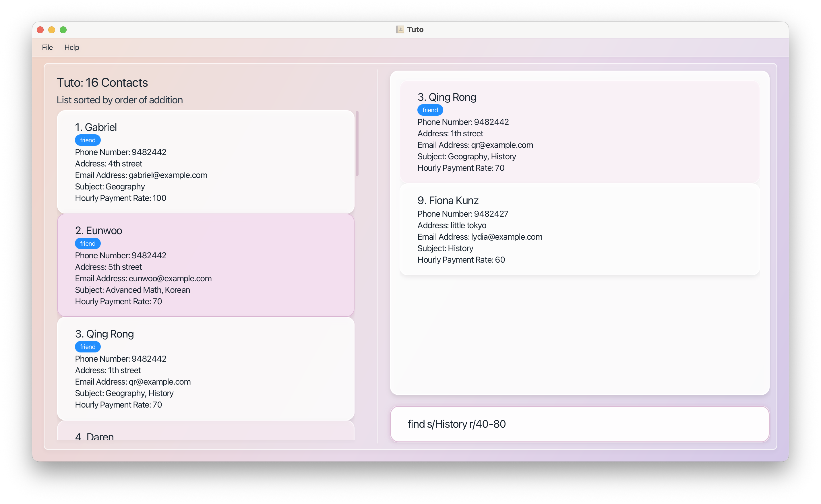The image size is (821, 504).
Task: Click the "Tuto: 16 Contacts" heading
Action: click(x=102, y=82)
